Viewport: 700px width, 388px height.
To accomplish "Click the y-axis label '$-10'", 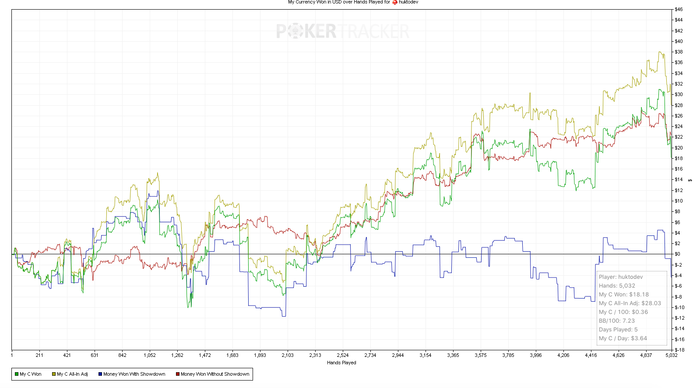I will pos(679,308).
